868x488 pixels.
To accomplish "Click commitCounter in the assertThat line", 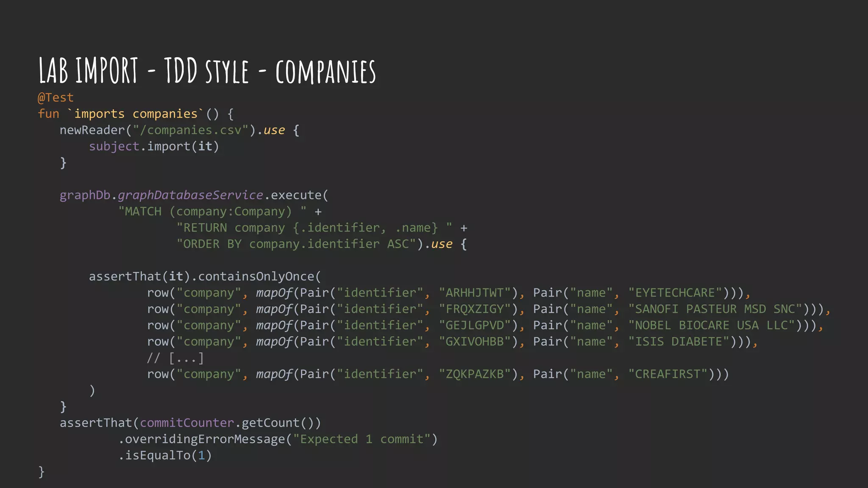I will coord(187,423).
